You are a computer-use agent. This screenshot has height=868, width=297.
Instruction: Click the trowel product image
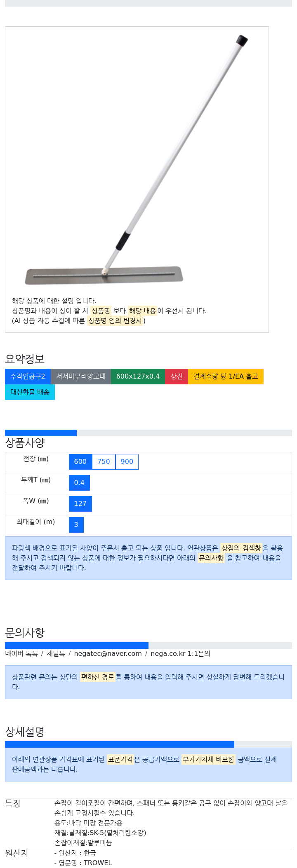coord(136,161)
